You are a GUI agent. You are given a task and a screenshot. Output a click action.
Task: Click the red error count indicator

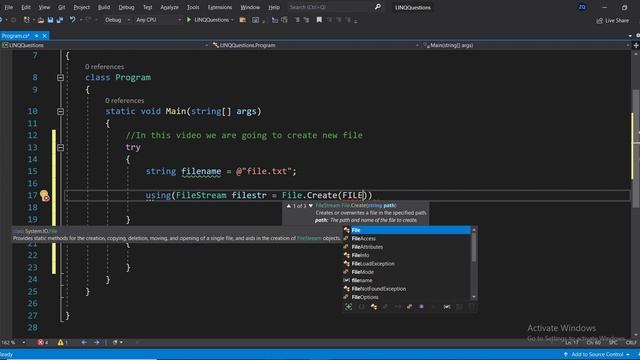(x=42, y=342)
